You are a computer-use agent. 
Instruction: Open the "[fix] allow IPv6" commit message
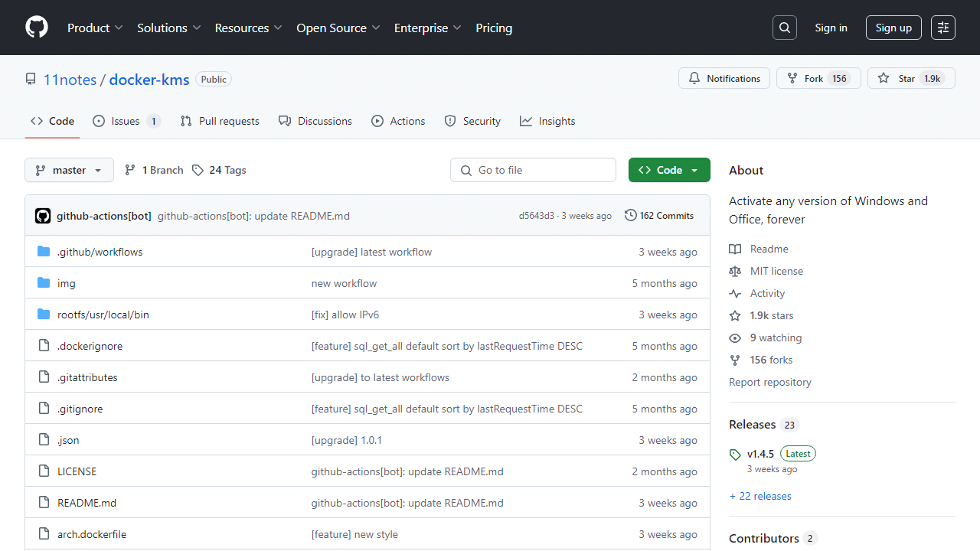(x=345, y=315)
